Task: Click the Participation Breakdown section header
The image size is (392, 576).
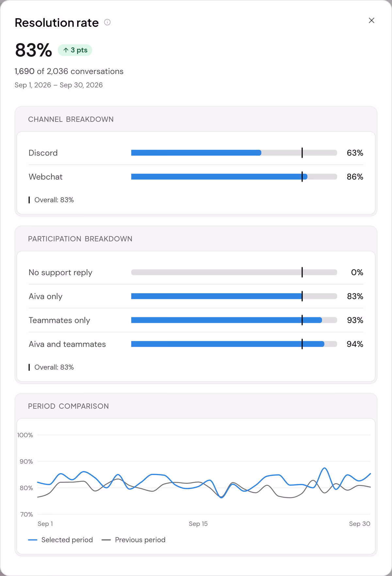Action: pyautogui.click(x=80, y=239)
